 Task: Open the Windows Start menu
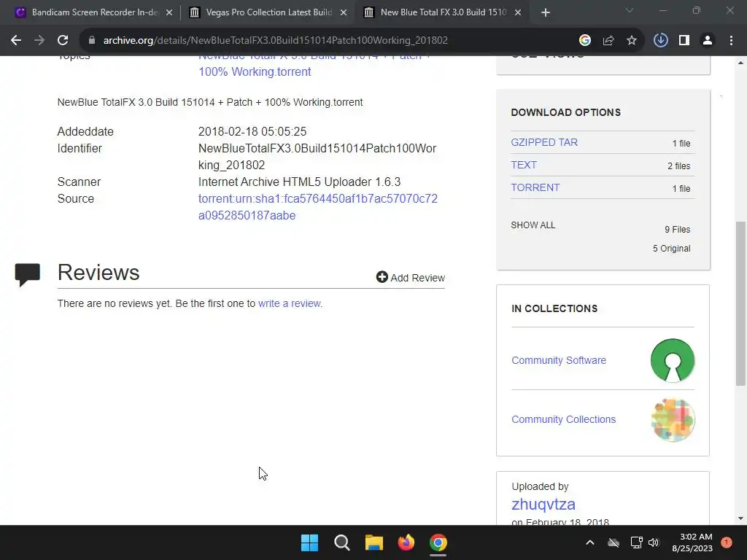(x=309, y=542)
